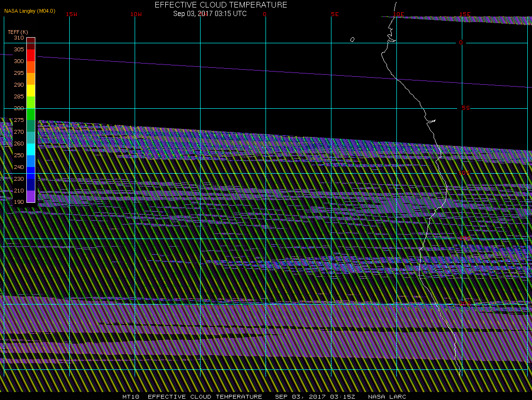Click the 'Sep 03, 2017 03:15 UTC' timestamp
Image resolution: width=532 pixels, height=400 pixels.
210,14
